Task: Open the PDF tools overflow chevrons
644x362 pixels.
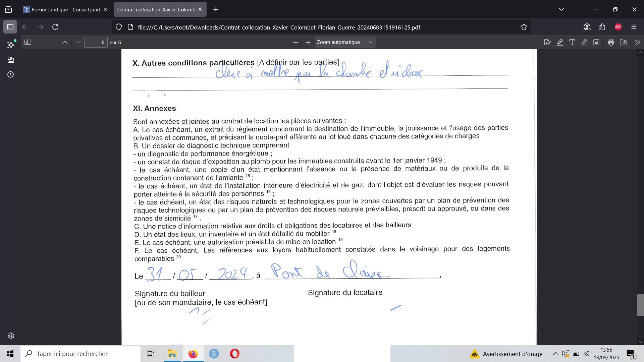Action: 637,42
